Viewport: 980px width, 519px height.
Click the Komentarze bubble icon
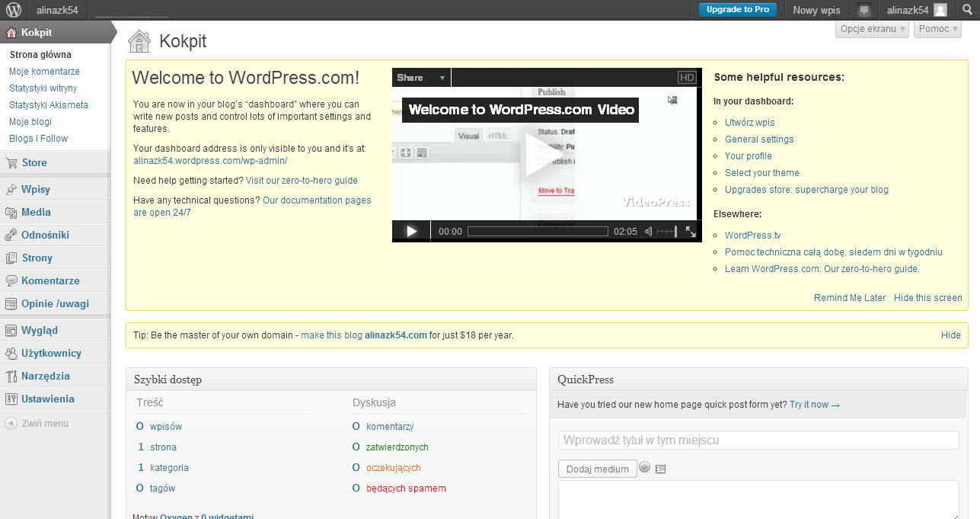click(11, 280)
